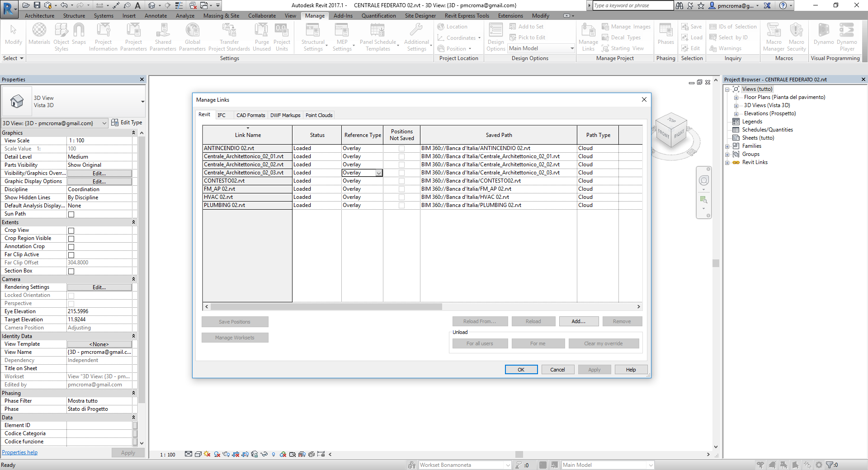The width and height of the screenshot is (868, 470).
Task: Click the Save Positions button
Action: point(235,321)
